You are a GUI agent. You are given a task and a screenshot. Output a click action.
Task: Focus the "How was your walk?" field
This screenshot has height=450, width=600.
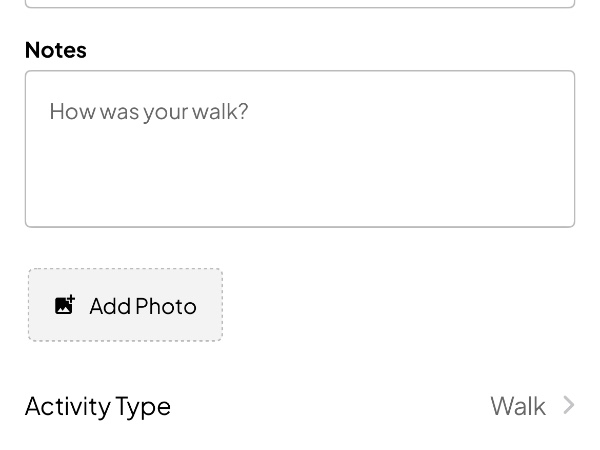click(300, 149)
